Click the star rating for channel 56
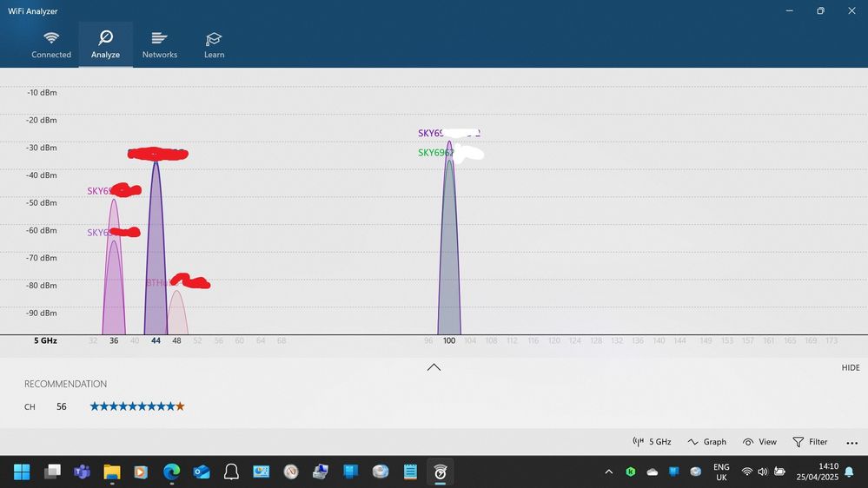This screenshot has width=868, height=488. (x=137, y=406)
